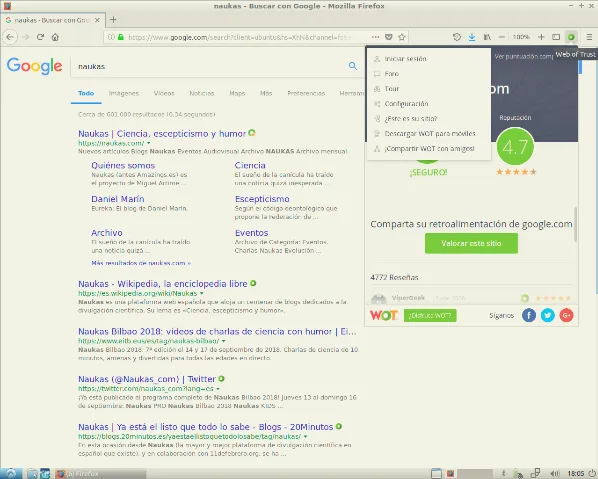The width and height of the screenshot is (598, 479).
Task: Open WOT Facebook share icon
Action: click(x=529, y=315)
